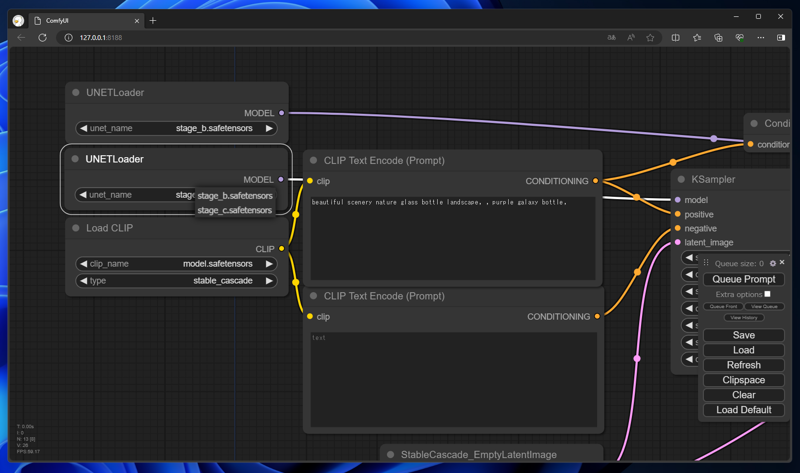Collapse Load CLIP node via title dot
Screen dimensions: 800x473
point(76,228)
